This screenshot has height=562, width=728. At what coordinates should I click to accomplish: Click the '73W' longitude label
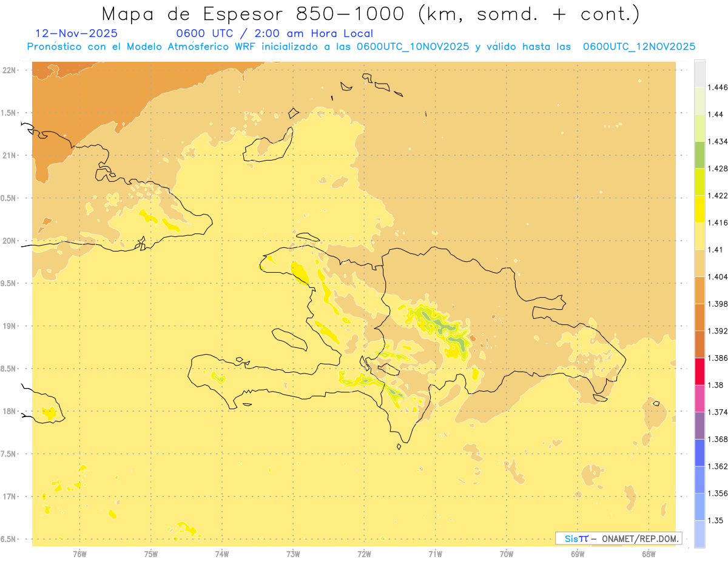[x=293, y=554]
